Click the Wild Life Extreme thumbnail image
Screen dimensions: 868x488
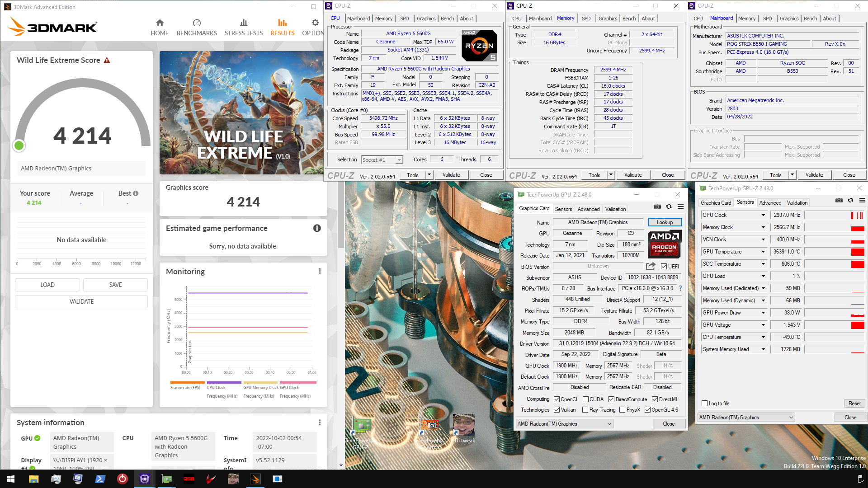coord(241,113)
